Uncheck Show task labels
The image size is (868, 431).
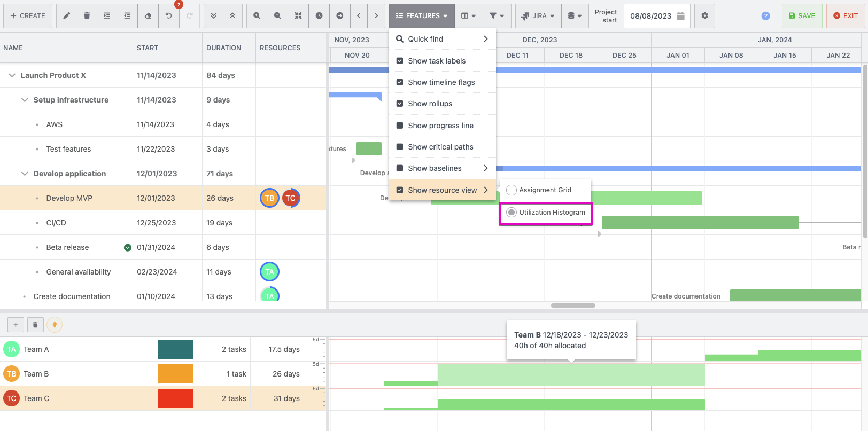(400, 61)
